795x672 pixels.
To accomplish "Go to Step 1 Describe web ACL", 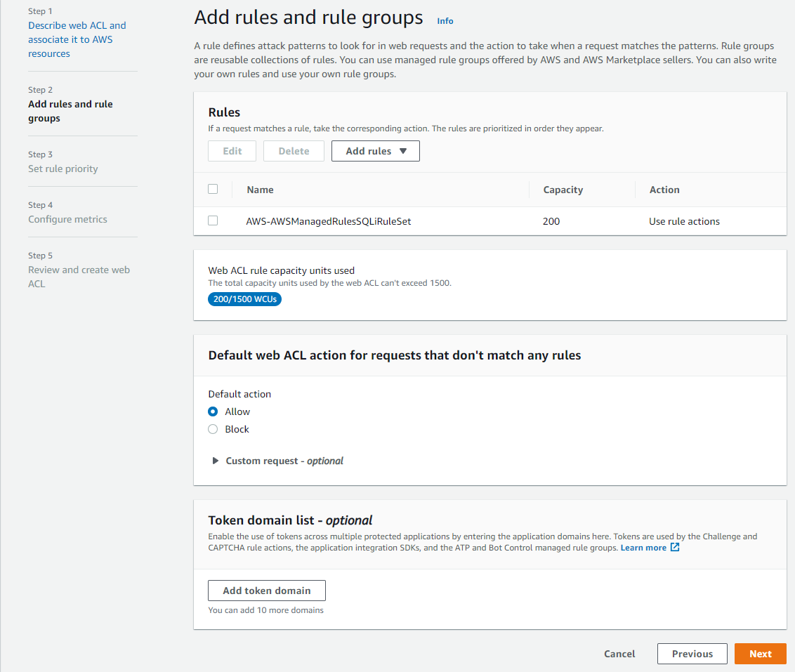I will click(77, 39).
